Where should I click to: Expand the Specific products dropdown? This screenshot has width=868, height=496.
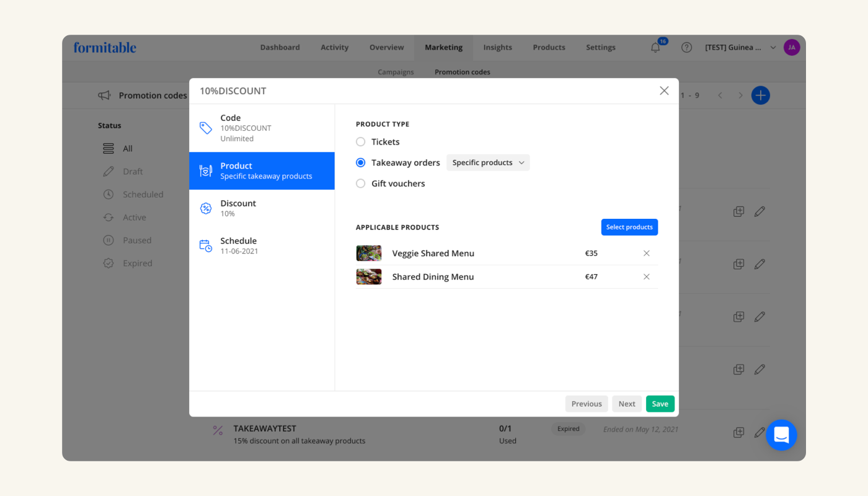[488, 162]
